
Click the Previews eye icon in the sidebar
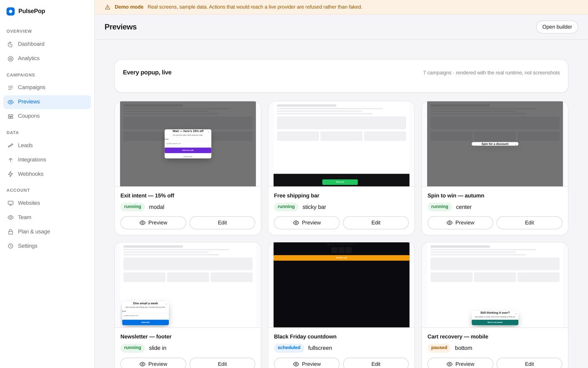10,102
